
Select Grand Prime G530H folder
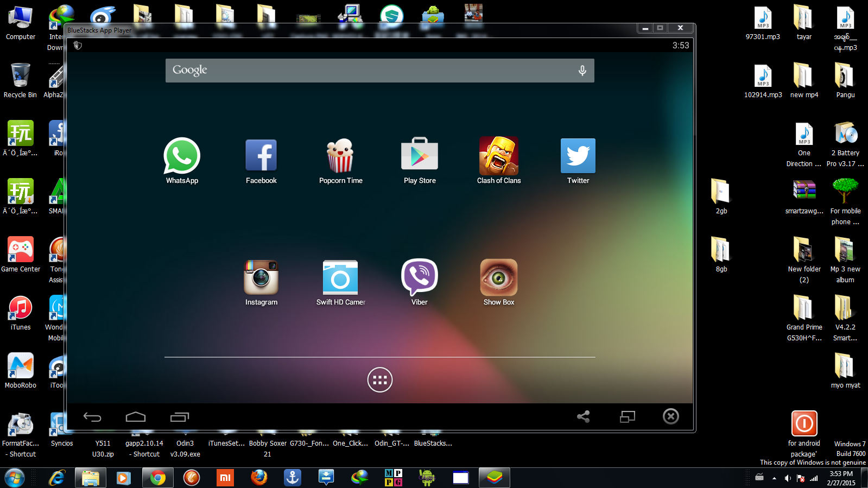coord(804,318)
